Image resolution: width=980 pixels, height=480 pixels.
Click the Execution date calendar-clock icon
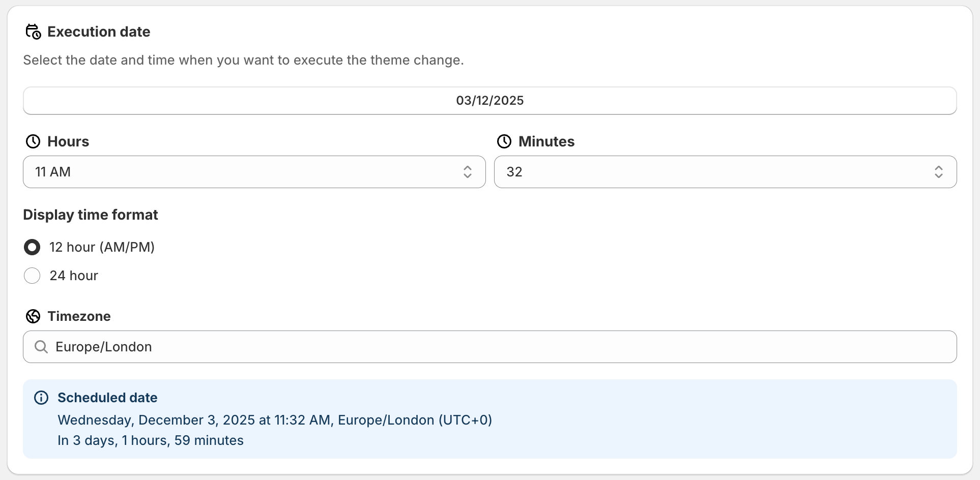[x=33, y=32]
